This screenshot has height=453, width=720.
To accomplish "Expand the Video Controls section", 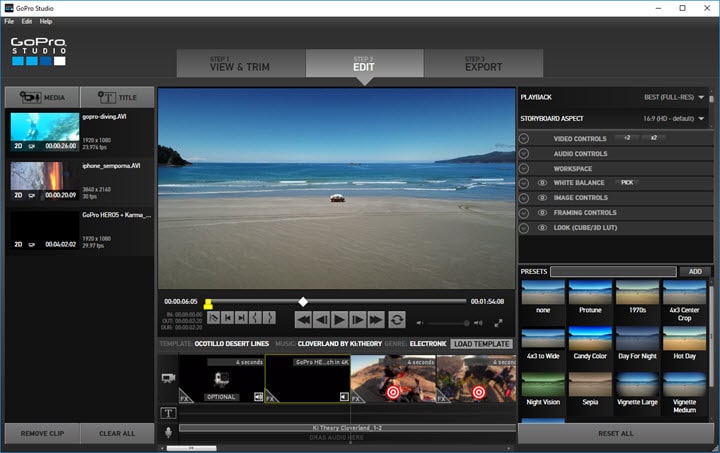I will click(x=524, y=138).
